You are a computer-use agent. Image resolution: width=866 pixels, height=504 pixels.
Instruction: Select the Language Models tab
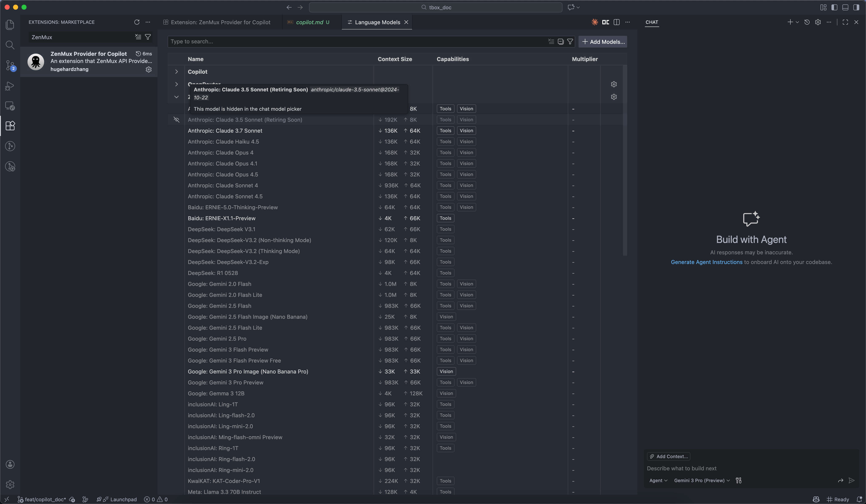coord(377,22)
